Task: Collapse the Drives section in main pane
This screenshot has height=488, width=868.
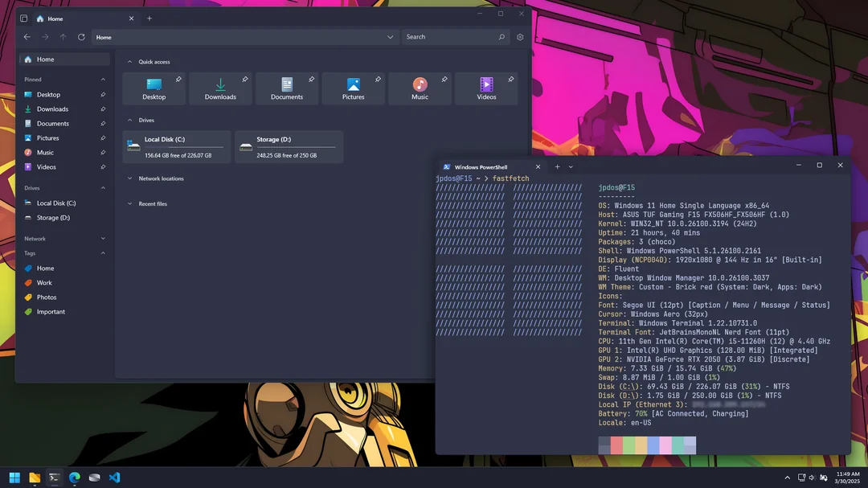Action: tap(129, 121)
